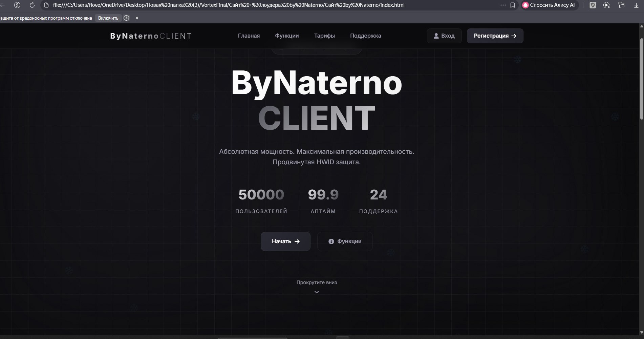Bookmark this page with the bookmark icon

pos(513,5)
